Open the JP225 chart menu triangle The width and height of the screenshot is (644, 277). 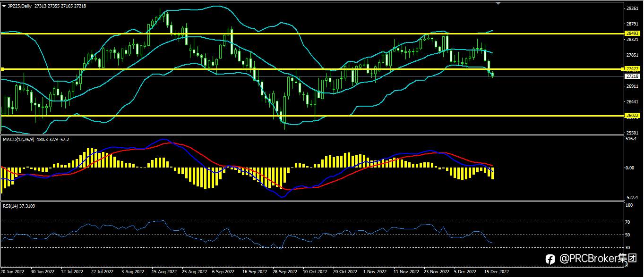4,5
